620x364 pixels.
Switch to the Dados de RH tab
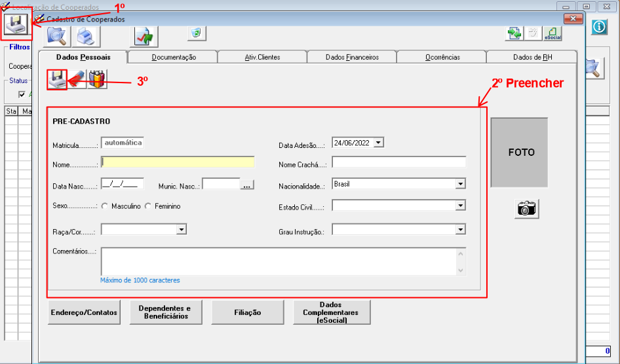[x=532, y=57]
